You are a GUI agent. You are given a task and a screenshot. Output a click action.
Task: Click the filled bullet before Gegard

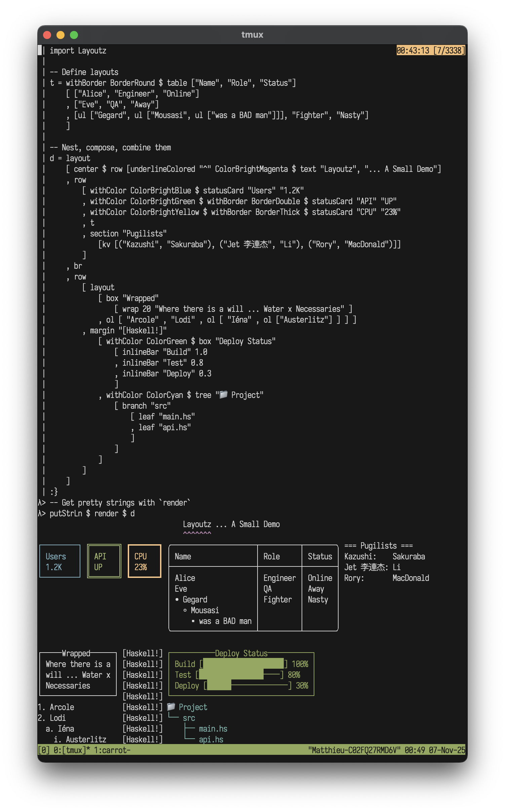(x=177, y=599)
